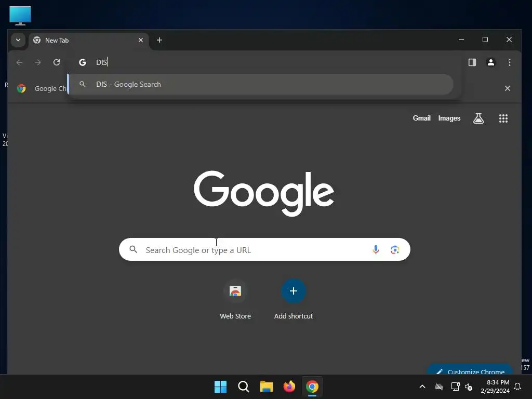Click the Google G icon in address bar
The height and width of the screenshot is (399, 532).
point(83,62)
